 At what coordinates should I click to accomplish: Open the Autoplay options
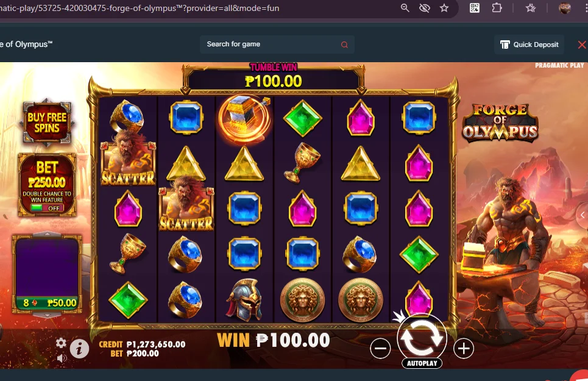[x=422, y=363]
